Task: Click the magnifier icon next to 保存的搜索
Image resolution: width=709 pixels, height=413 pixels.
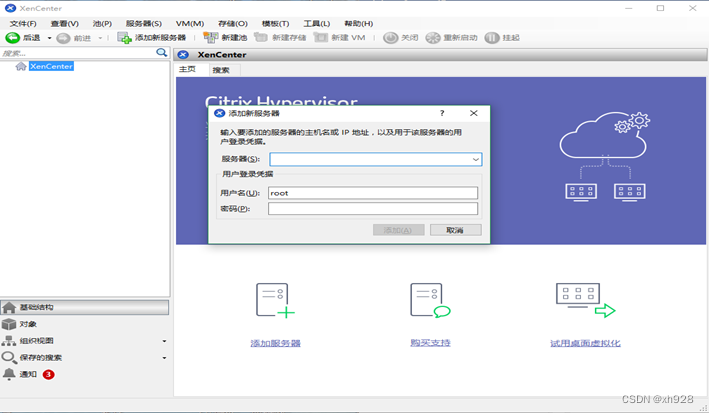Action: click(9, 358)
